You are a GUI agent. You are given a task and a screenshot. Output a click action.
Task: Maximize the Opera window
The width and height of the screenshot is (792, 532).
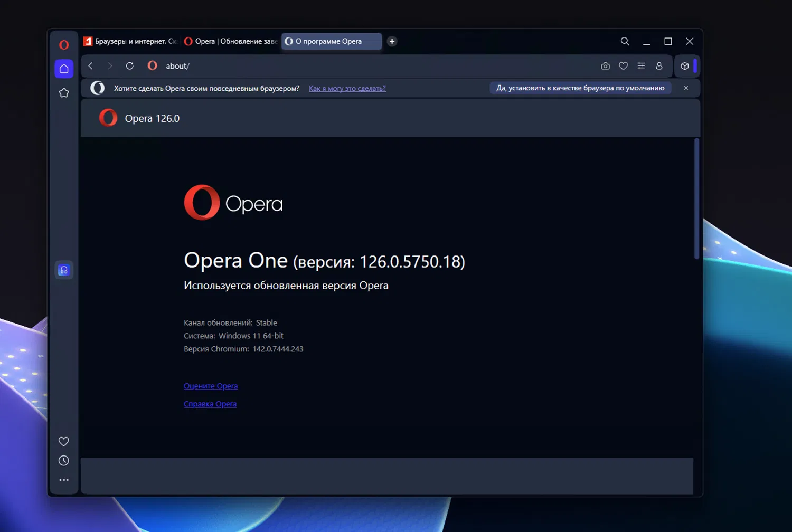coord(668,41)
